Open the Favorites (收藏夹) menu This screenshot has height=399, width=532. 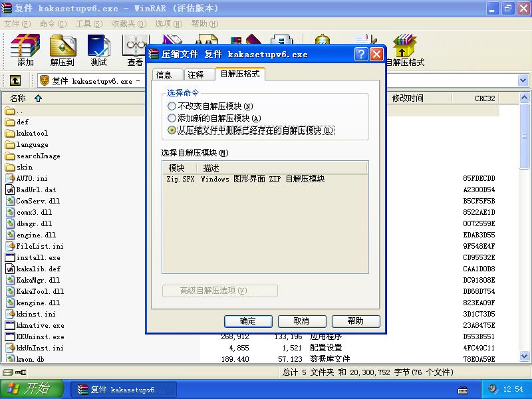129,24
